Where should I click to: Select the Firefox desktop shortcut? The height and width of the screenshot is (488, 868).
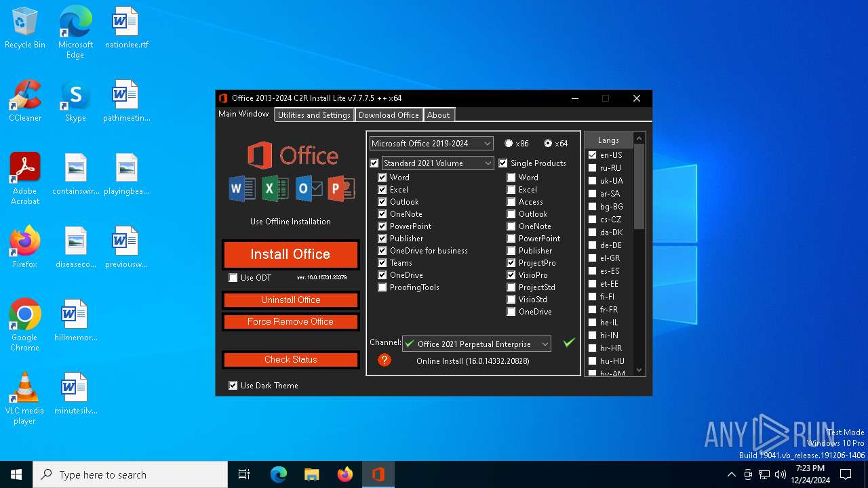pyautogui.click(x=25, y=247)
